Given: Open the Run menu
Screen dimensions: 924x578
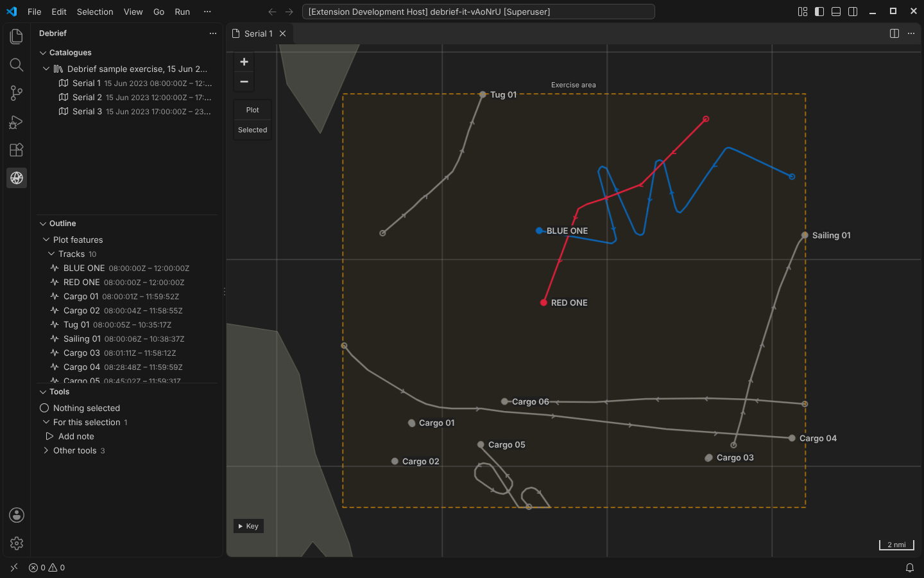Looking at the screenshot, I should 182,12.
